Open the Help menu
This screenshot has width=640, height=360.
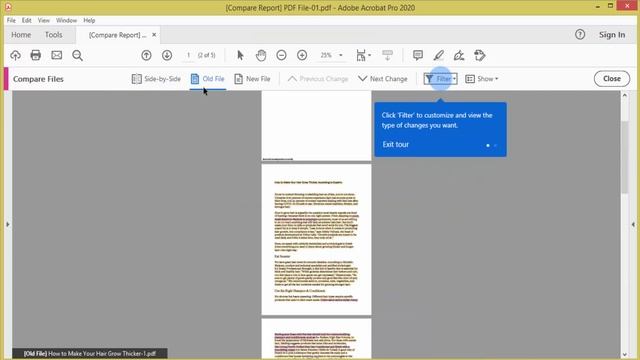point(89,20)
